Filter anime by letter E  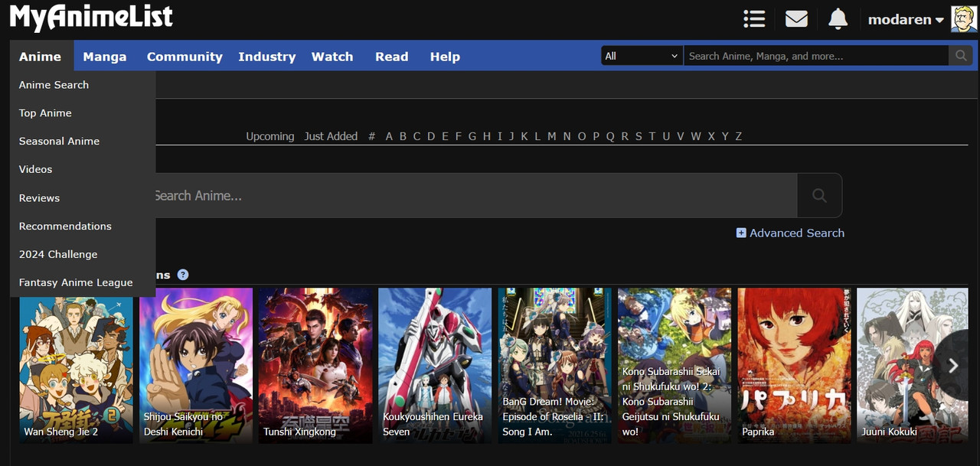tap(445, 136)
